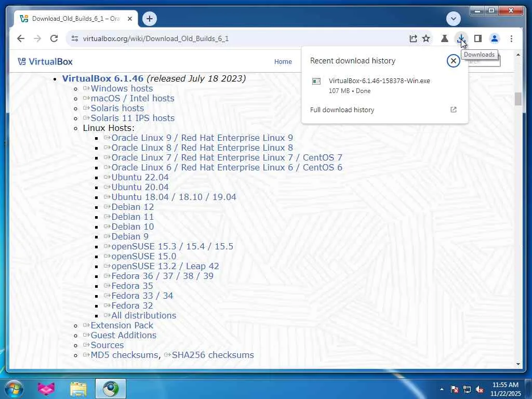Select the Download_Old_Builds_6_1 tab
Screen dimensions: 532x399
click(x=76, y=19)
